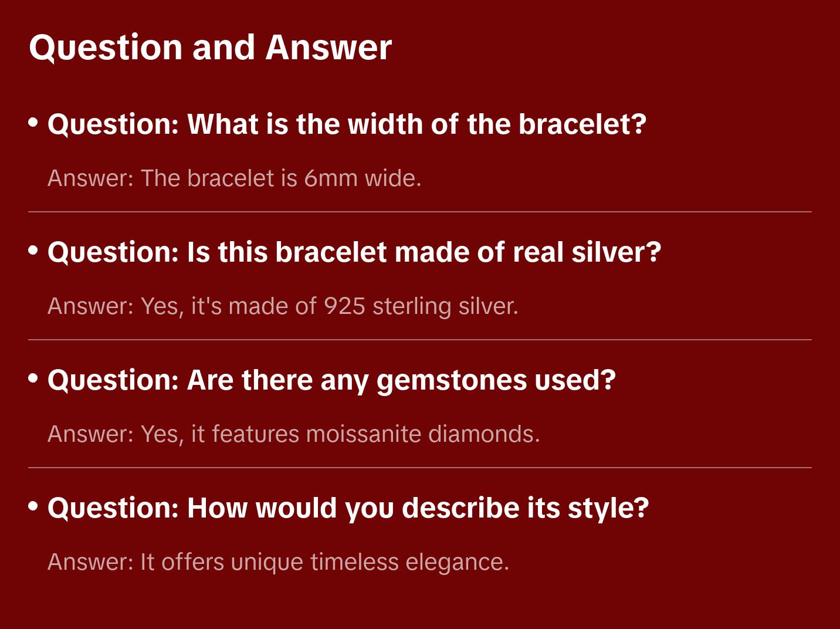Click the bullet beside the style question
Image resolution: width=840 pixels, height=629 pixels.
point(33,506)
